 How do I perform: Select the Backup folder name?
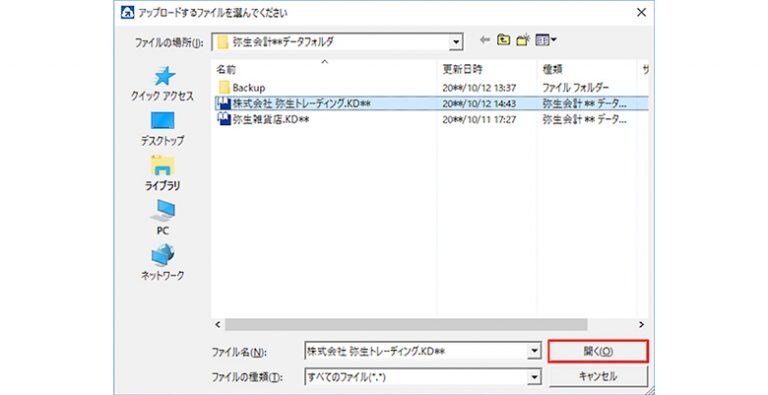249,88
